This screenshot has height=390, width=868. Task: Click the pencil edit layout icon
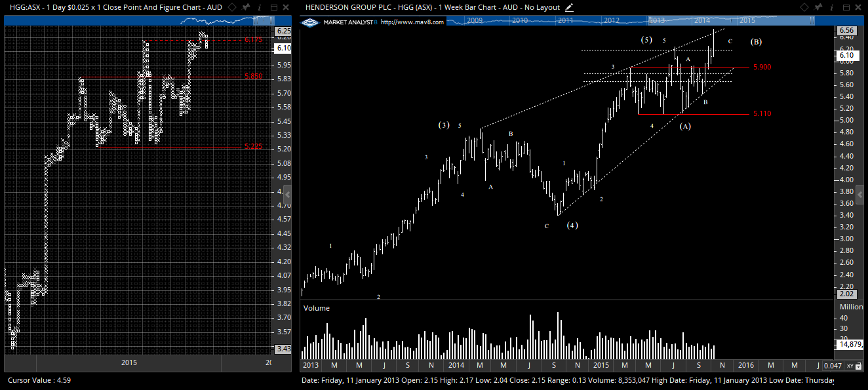pos(569,7)
